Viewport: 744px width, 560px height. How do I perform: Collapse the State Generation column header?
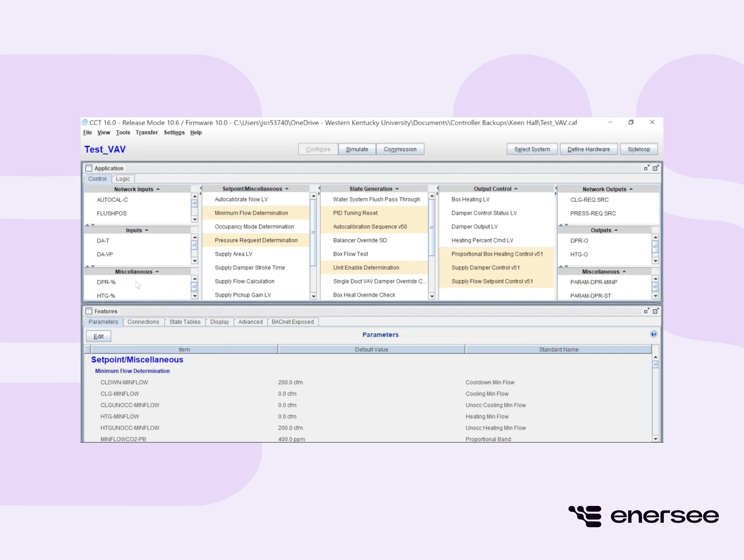[x=397, y=189]
